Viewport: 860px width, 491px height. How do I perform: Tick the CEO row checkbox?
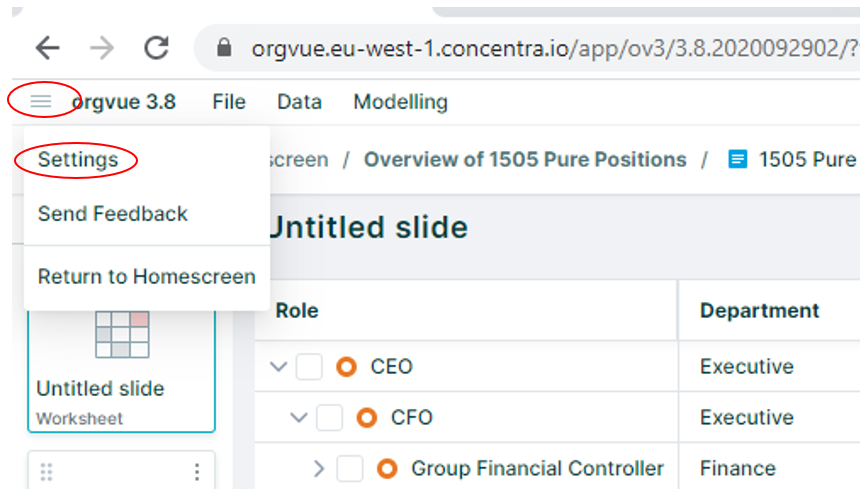[x=309, y=366]
